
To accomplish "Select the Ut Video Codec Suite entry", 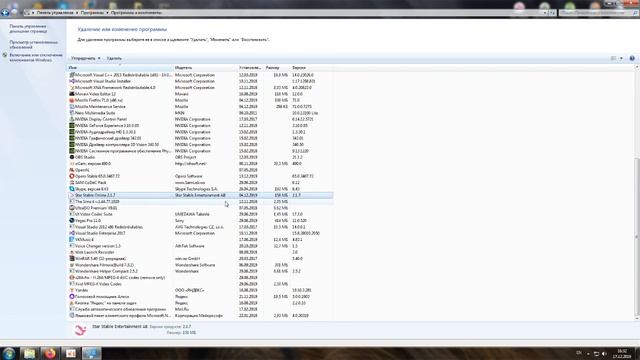I will pos(200,214).
